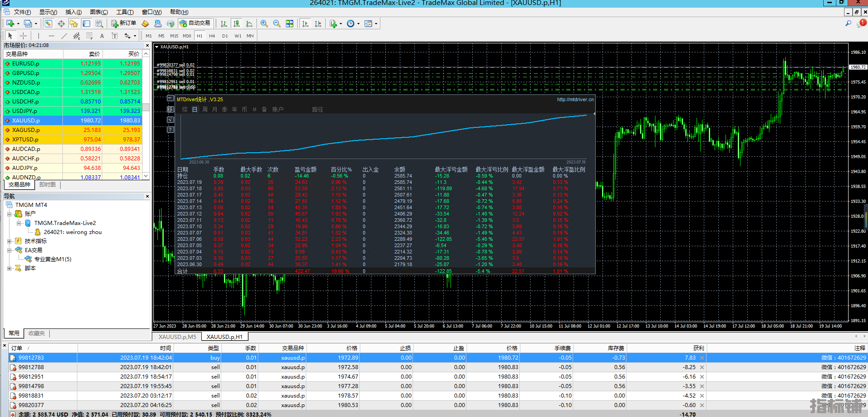Select the equidistant channel tool
This screenshot has height=417, width=868.
coord(77,36)
